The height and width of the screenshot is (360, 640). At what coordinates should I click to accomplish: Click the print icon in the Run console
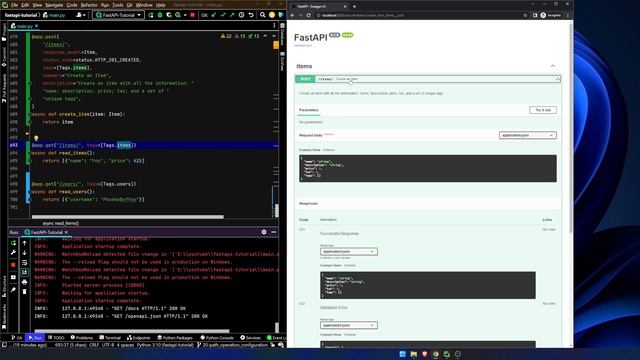(24, 282)
